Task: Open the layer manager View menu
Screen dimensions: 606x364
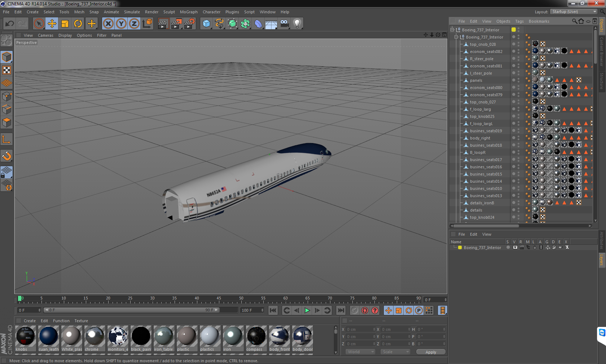Action: coord(487,234)
